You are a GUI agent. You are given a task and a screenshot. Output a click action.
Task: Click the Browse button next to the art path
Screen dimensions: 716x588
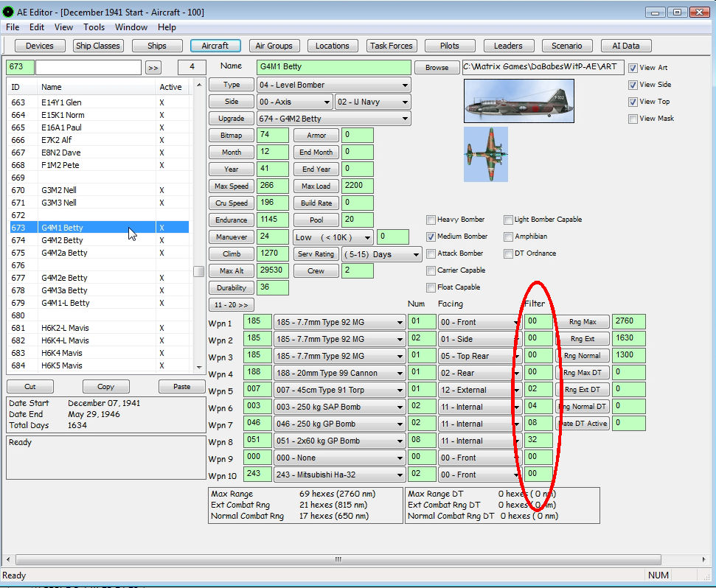(436, 66)
